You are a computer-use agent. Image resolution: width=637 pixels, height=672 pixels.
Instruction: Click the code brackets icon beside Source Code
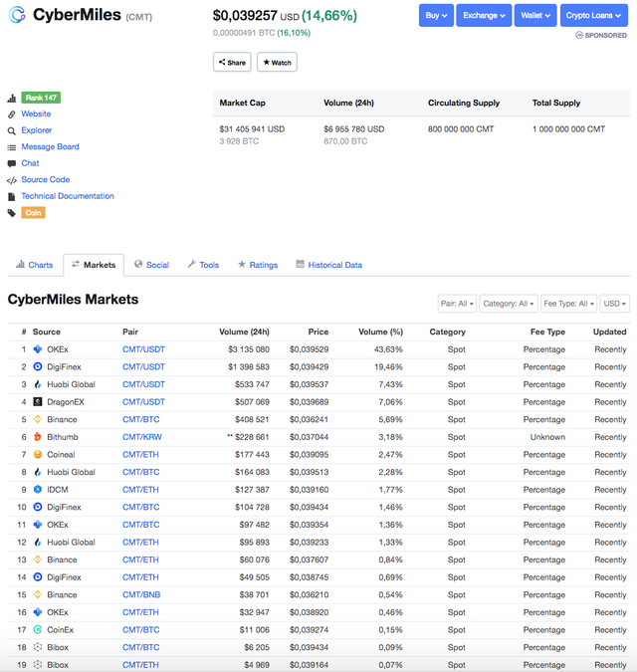[12, 180]
